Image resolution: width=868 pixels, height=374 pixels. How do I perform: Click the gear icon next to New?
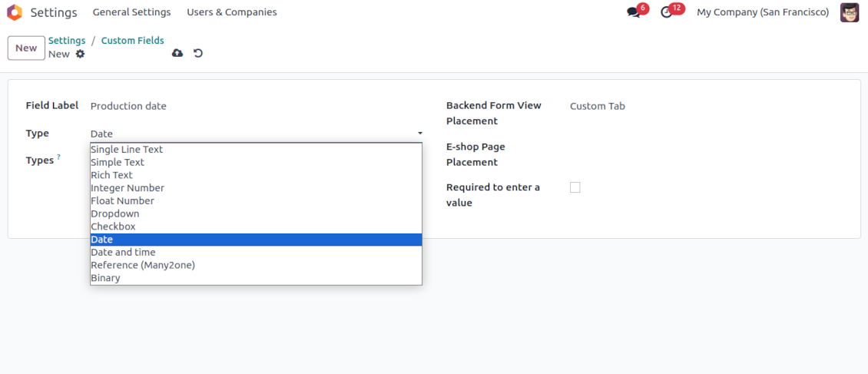point(80,55)
